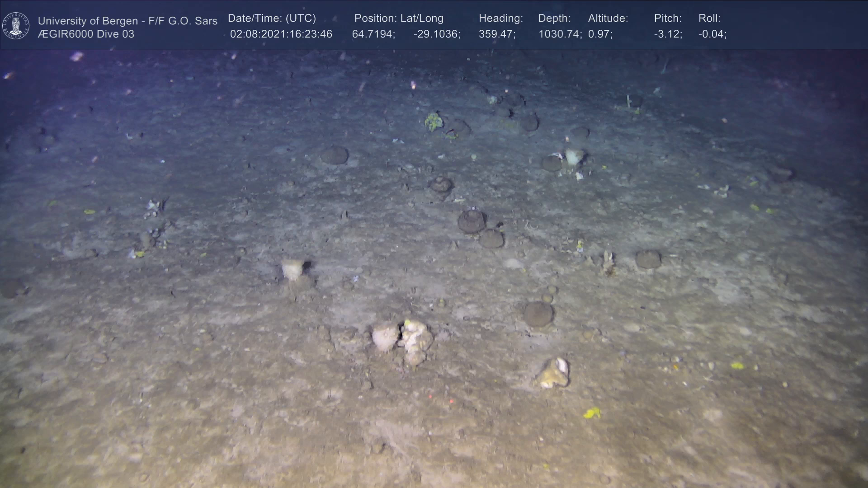Click the Date/Time (UTC) label
Viewport: 868px width, 488px height.
click(272, 19)
